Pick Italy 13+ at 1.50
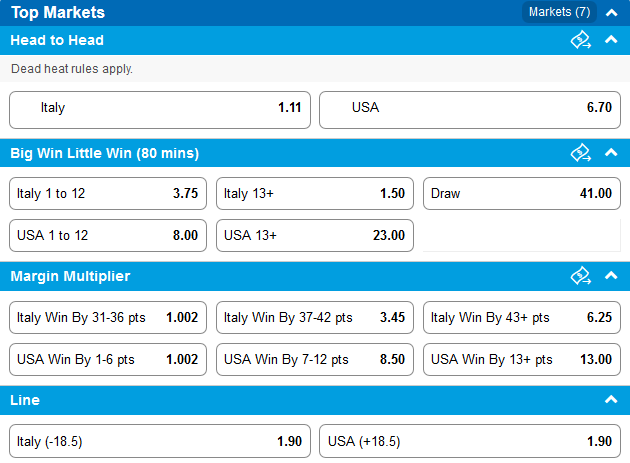This screenshot has height=463, width=630. coord(315,194)
